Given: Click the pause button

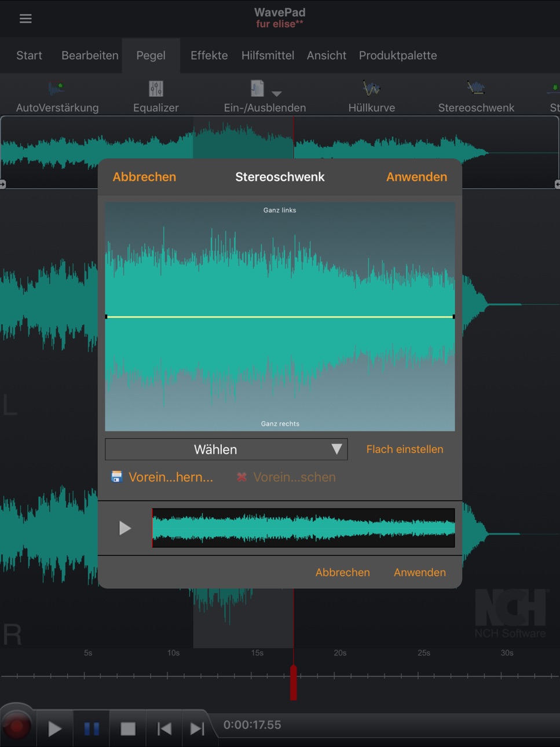Looking at the screenshot, I should 91,728.
